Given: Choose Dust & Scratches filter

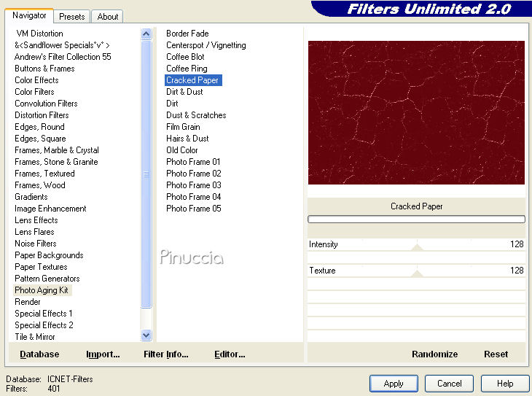Looking at the screenshot, I should pyautogui.click(x=196, y=115).
